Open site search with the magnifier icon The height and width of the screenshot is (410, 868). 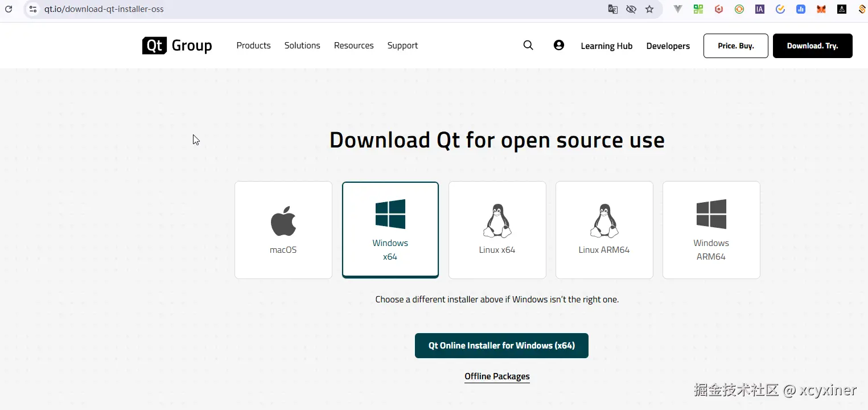click(528, 46)
